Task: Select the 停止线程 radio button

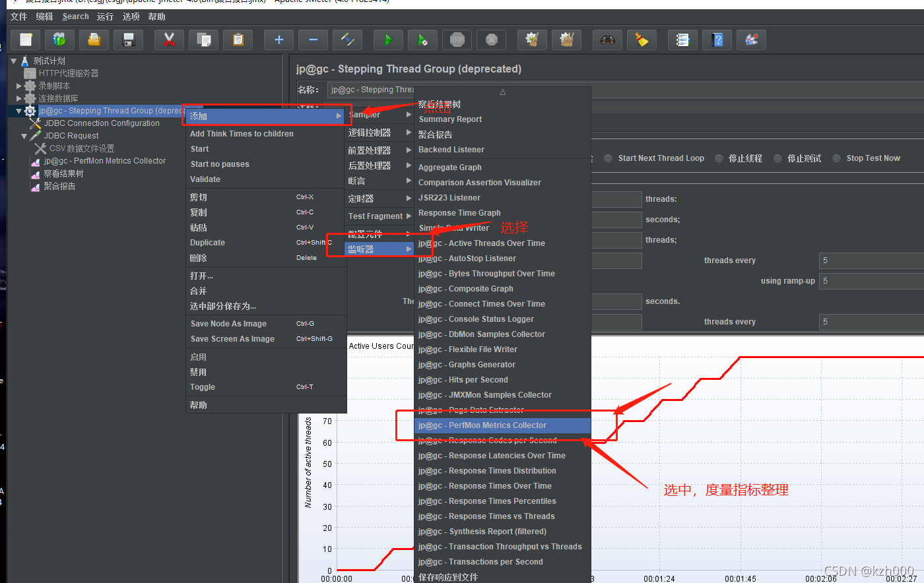Action: coord(719,158)
